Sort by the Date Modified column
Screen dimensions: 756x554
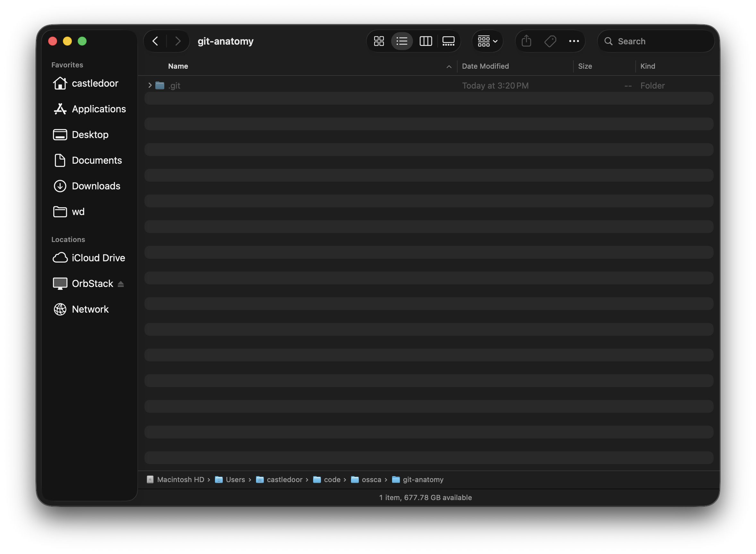click(485, 66)
